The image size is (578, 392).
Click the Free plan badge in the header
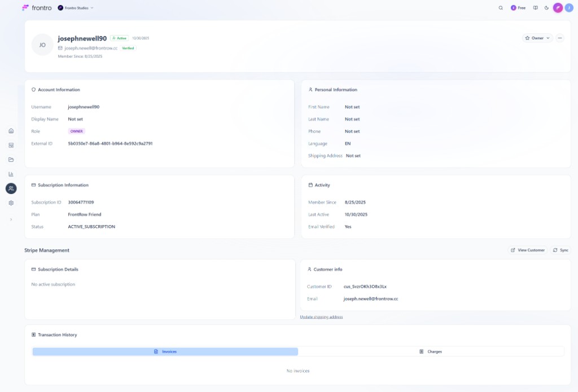517,8
